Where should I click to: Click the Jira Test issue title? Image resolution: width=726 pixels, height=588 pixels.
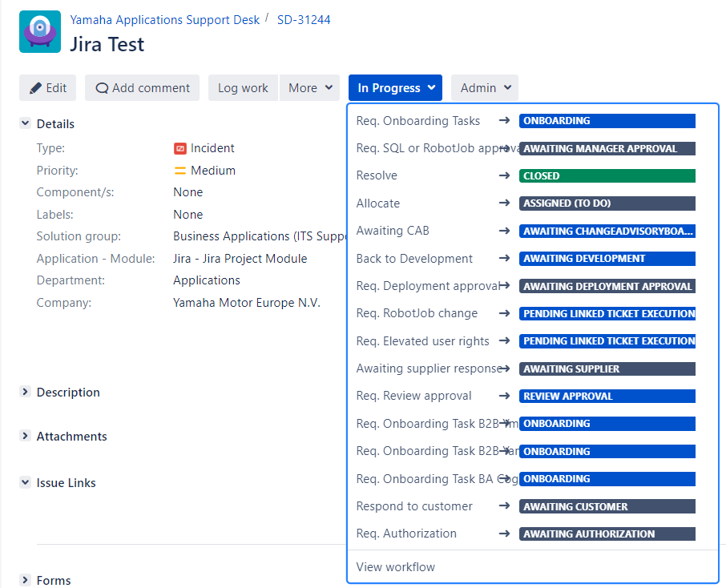107,44
